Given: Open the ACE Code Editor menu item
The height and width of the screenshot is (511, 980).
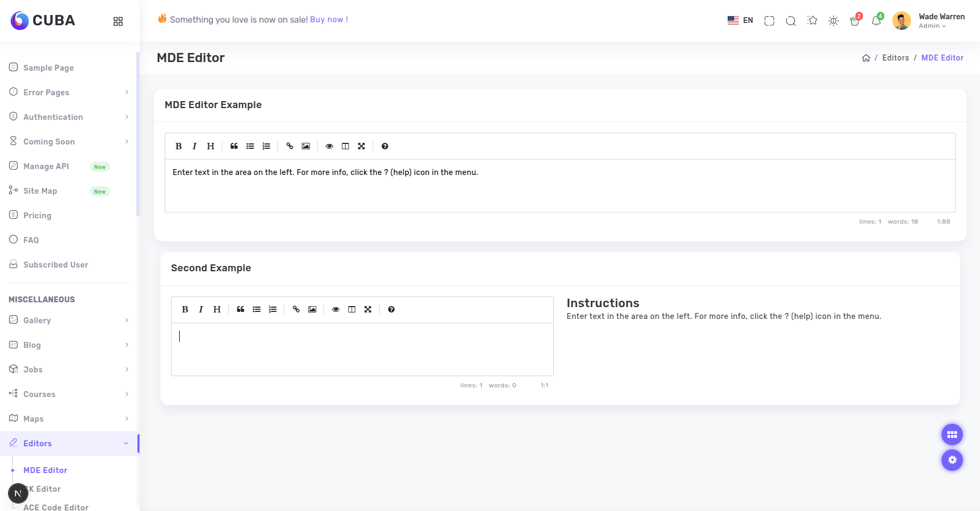Looking at the screenshot, I should point(56,507).
